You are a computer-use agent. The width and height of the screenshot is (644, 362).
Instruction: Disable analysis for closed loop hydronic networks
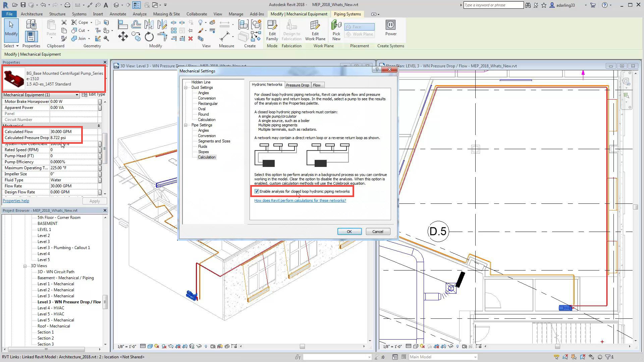[257, 191]
